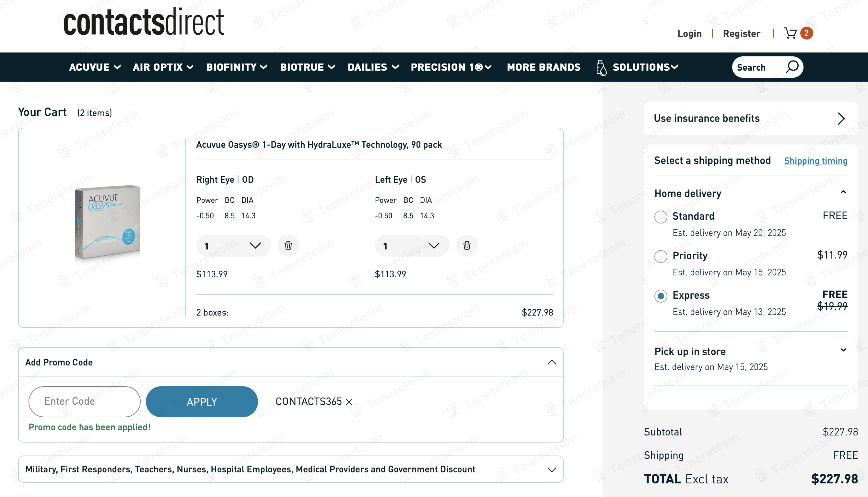The width and height of the screenshot is (868, 497).
Task: Collapse the Add Promo Code section
Action: coord(552,362)
